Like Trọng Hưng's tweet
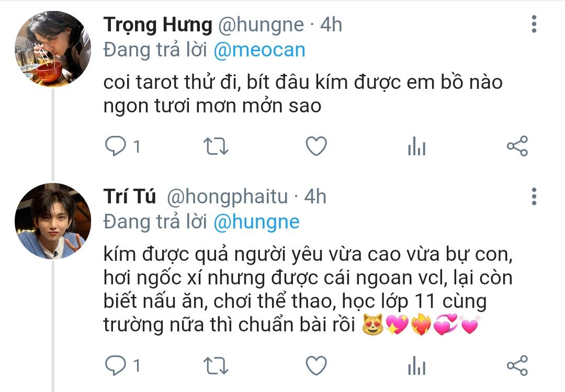 pos(316,146)
